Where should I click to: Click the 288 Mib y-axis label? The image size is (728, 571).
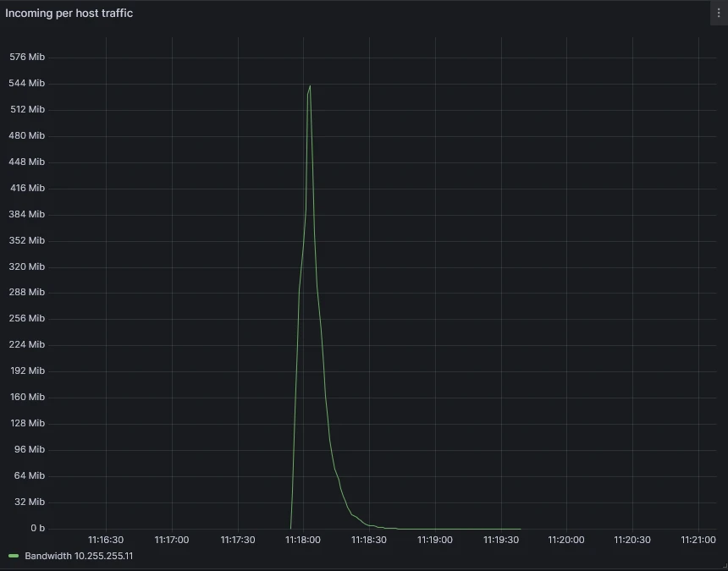(27, 293)
